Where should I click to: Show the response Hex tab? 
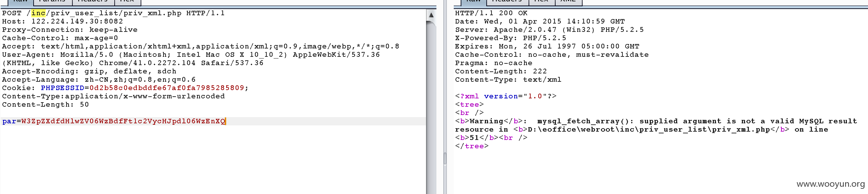541,1
